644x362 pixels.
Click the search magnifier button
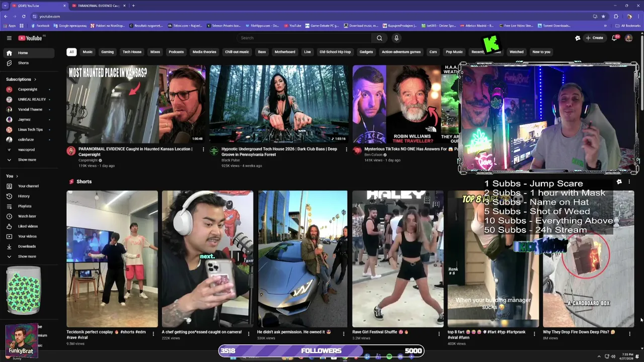[379, 38]
